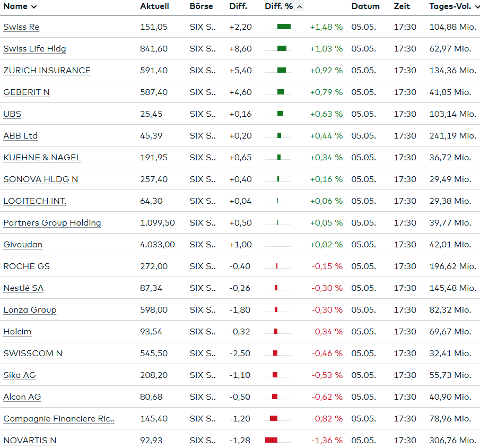The height and width of the screenshot is (448, 480).
Task: Click the -2,50 difference value
Action: click(x=240, y=354)
